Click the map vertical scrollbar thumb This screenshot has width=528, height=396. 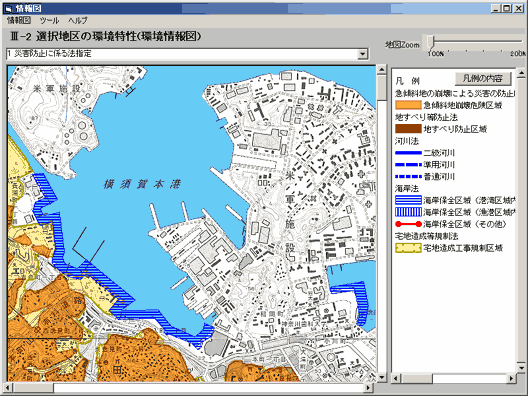point(381,88)
